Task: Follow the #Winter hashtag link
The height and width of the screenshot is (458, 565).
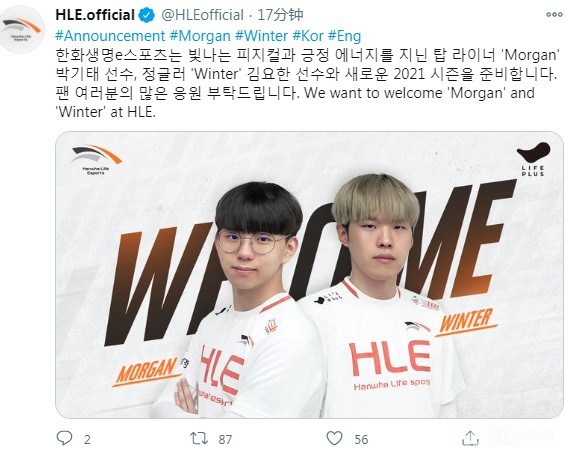Action: click(x=262, y=36)
